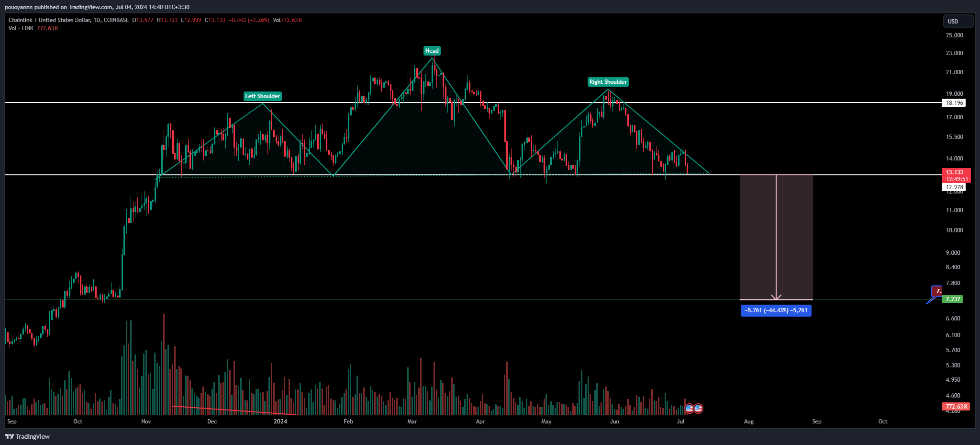Screen dimensions: 980x445
Task: Click the '4.950' price axis label
Action: [x=953, y=380]
